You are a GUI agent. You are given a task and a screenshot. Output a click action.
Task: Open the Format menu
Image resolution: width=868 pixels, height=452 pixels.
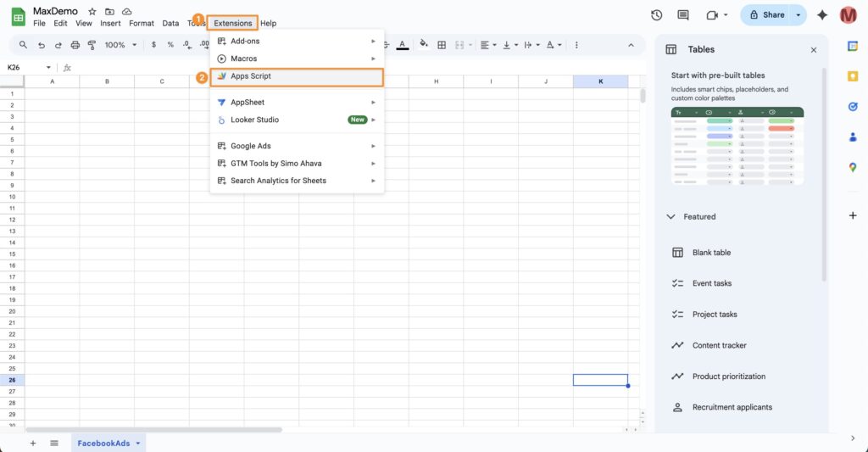click(142, 23)
